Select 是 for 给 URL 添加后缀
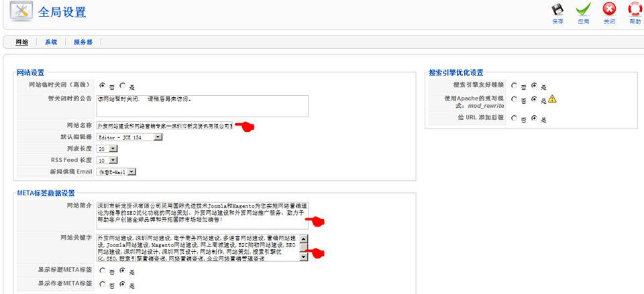644x294 pixels. pos(534,118)
